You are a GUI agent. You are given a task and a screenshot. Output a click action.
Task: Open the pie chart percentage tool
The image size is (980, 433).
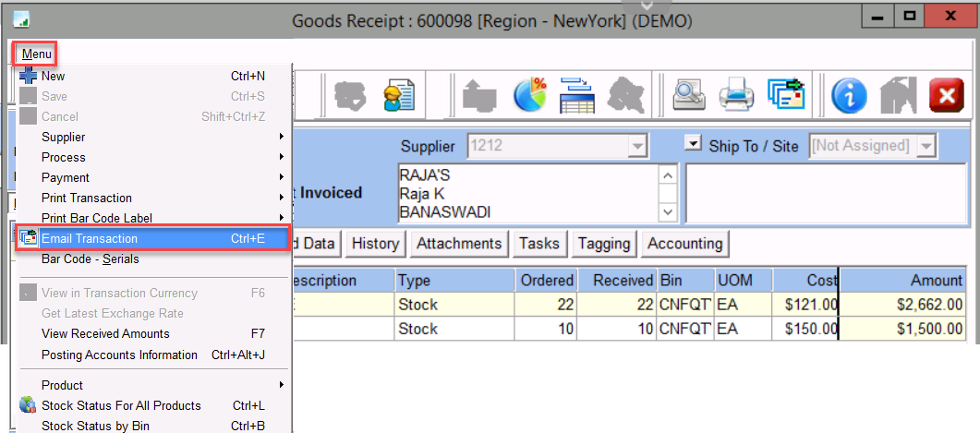(530, 95)
